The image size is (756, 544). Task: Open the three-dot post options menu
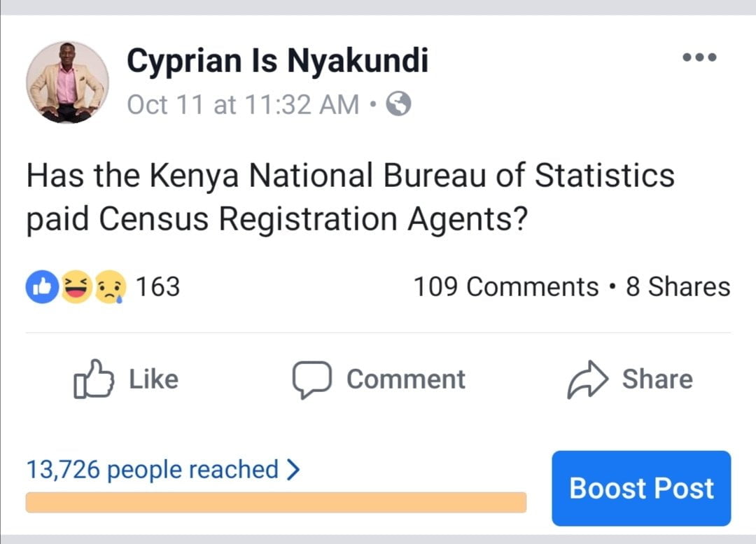point(699,57)
